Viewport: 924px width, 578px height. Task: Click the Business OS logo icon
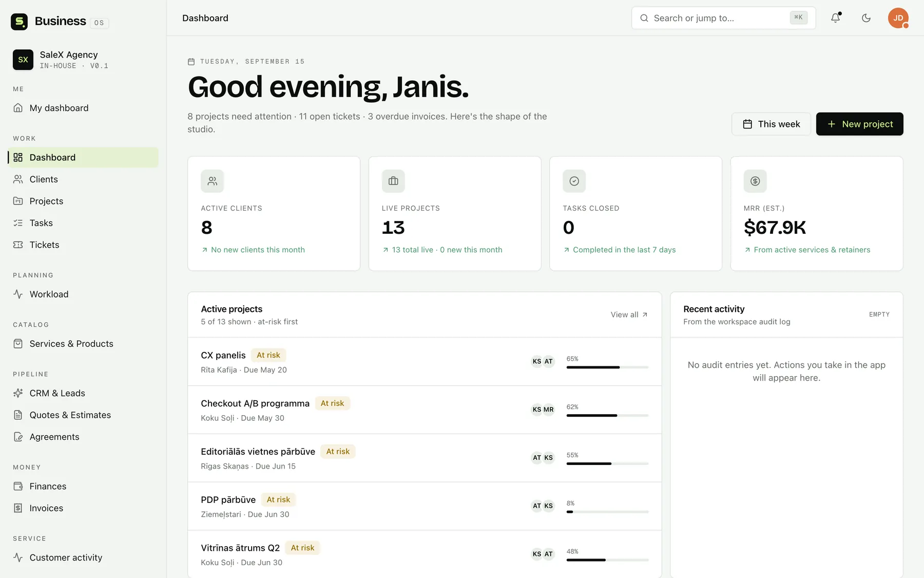coord(19,22)
